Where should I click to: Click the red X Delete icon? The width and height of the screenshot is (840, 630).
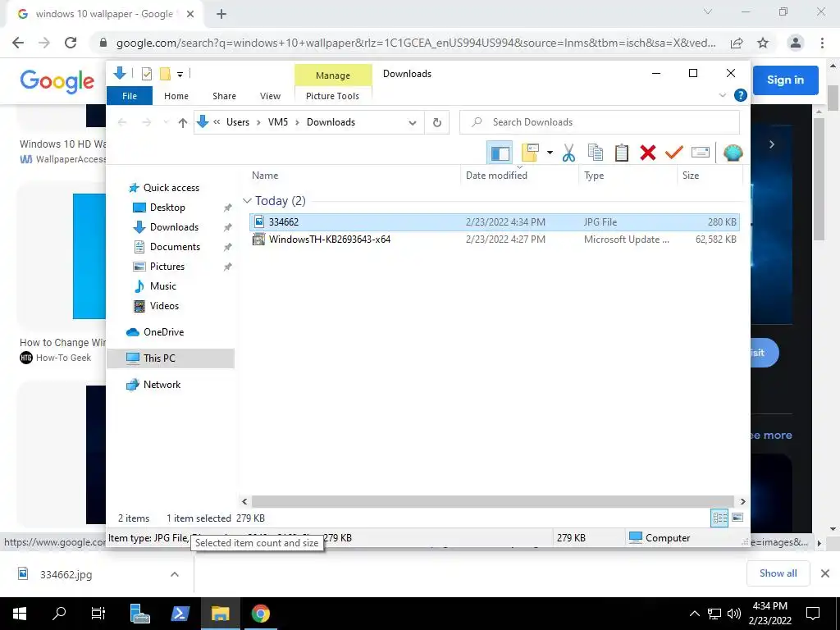648,153
